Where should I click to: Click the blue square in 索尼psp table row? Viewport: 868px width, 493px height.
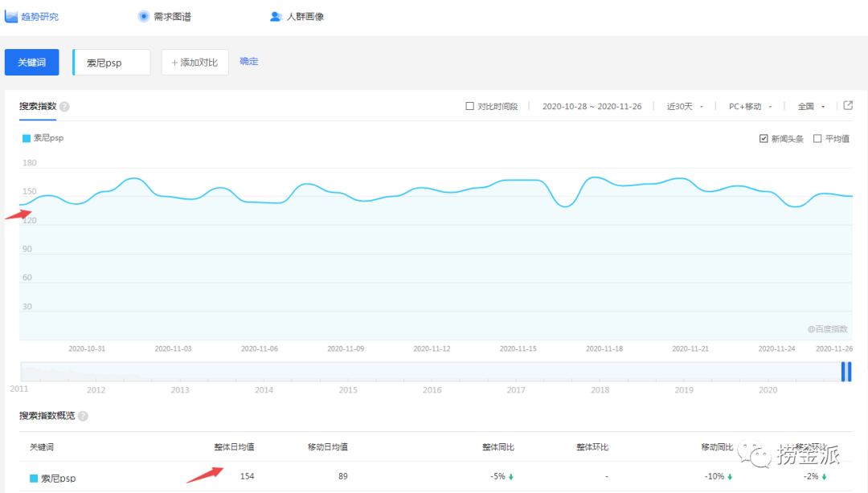point(34,478)
